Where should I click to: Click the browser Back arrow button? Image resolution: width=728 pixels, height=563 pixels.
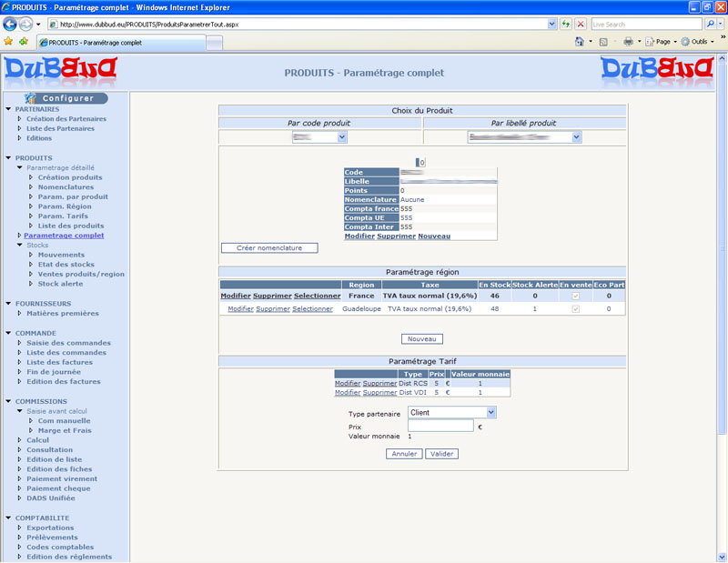pos(11,24)
